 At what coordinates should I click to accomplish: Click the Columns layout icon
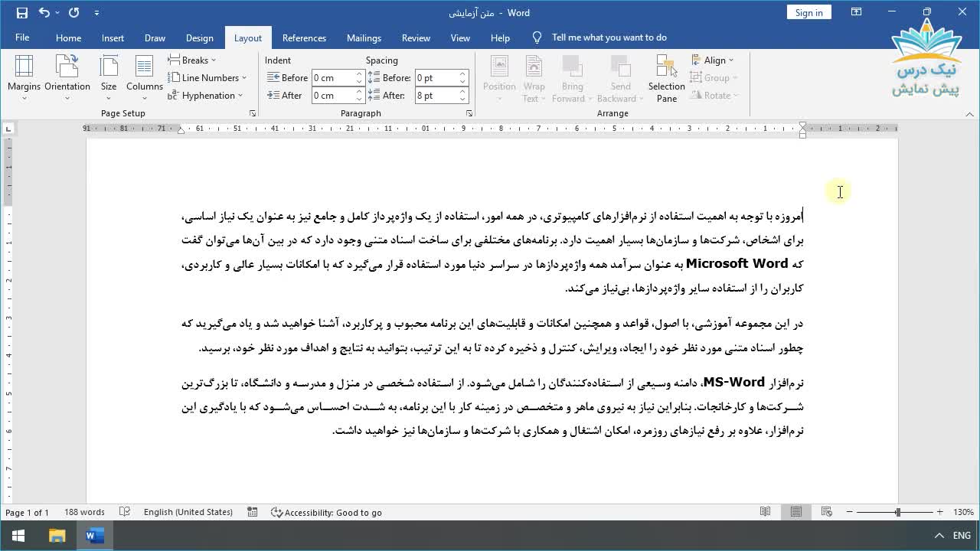144,67
